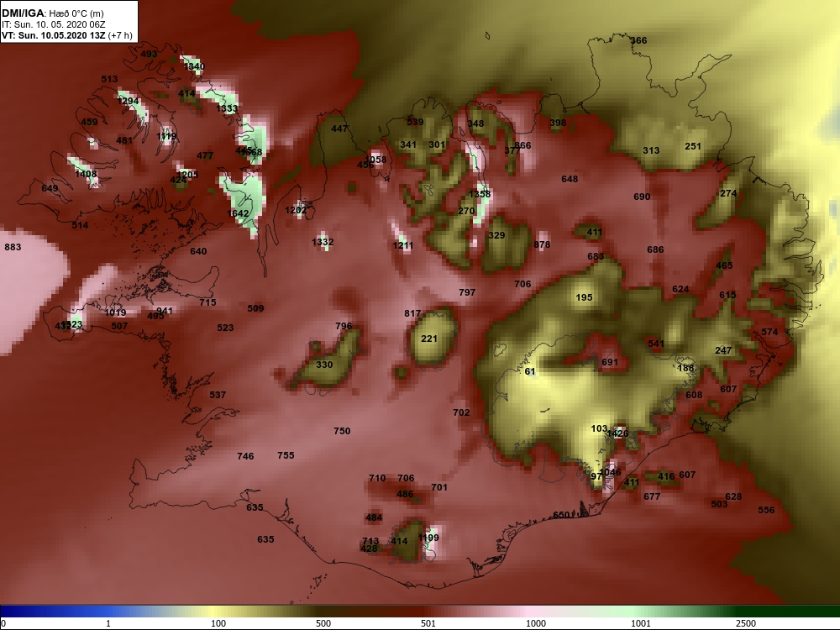Click the map value 366 at the northeast tip
The image size is (840, 630).
[x=638, y=40]
